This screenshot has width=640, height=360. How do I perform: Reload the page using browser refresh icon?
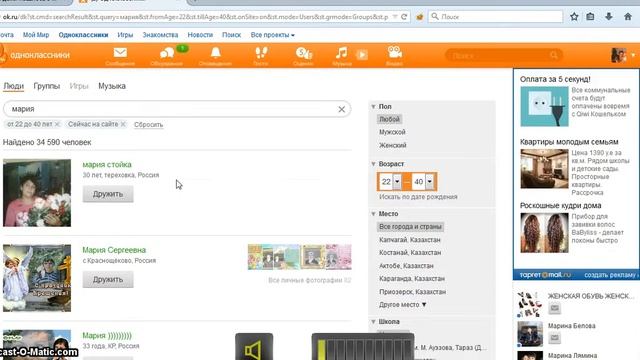coord(404,17)
